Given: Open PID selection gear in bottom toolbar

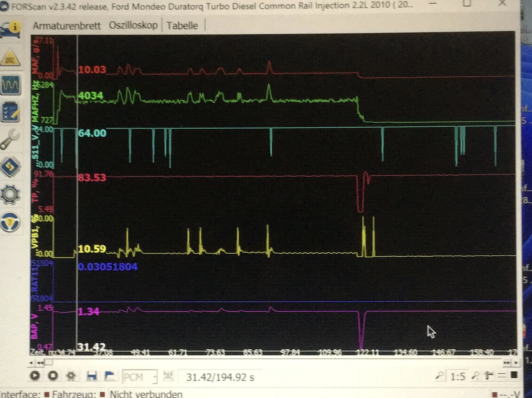Looking at the screenshot, I should tap(71, 376).
